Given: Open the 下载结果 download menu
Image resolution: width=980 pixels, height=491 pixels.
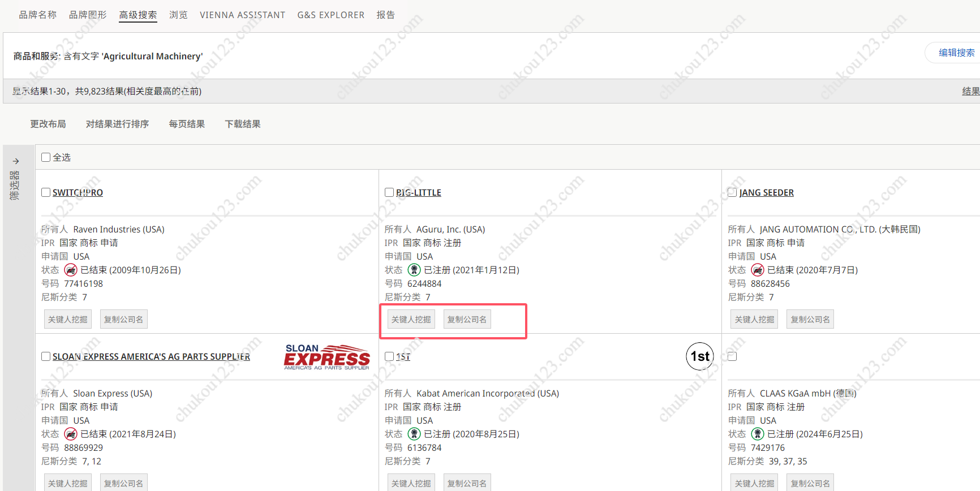Looking at the screenshot, I should [243, 124].
